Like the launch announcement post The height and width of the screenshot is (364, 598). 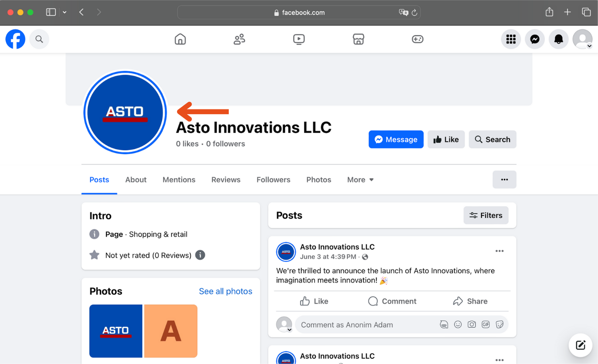[314, 301]
